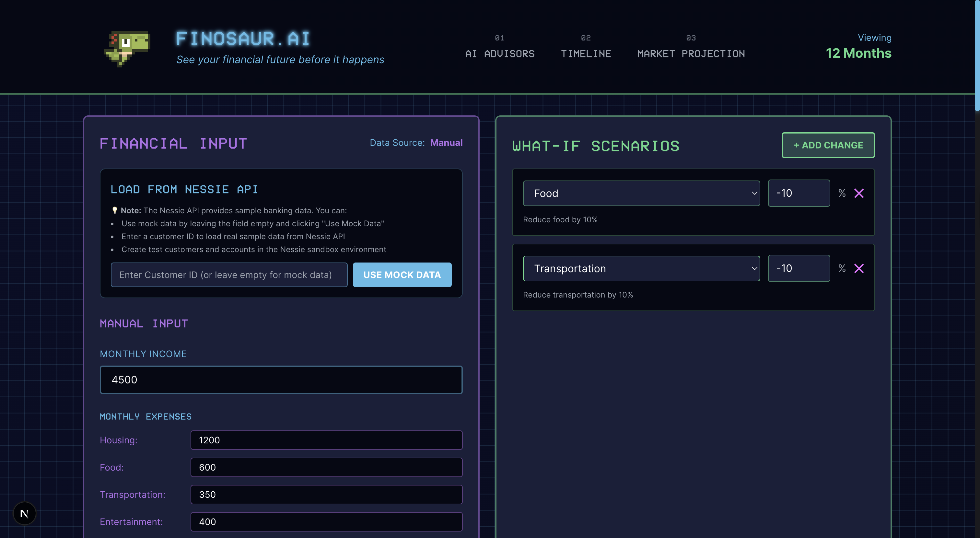Remove the Food scenario change

coord(859,193)
